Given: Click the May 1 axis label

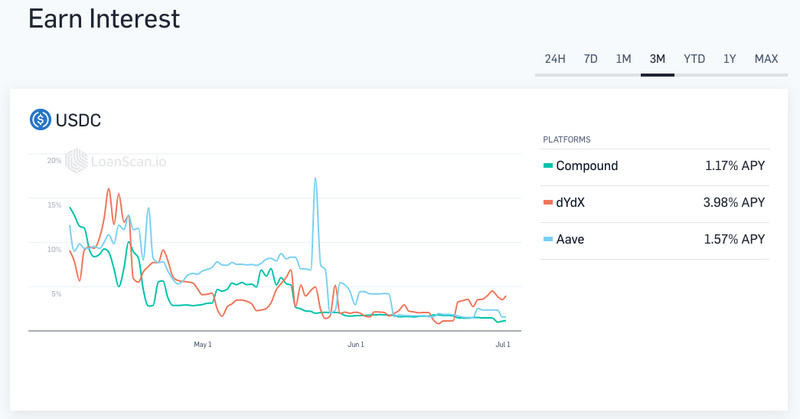Looking at the screenshot, I should coord(203,344).
